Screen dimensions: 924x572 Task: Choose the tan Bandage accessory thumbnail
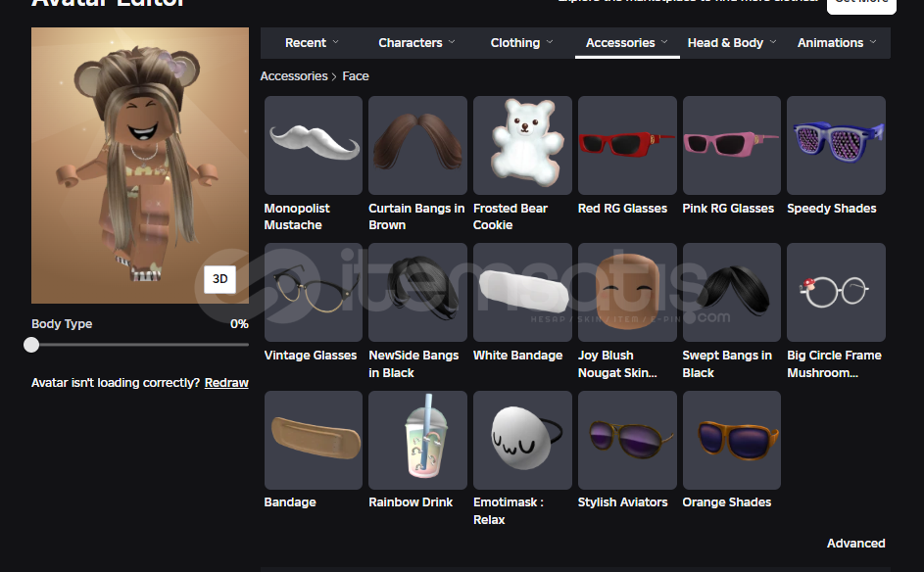click(x=314, y=440)
